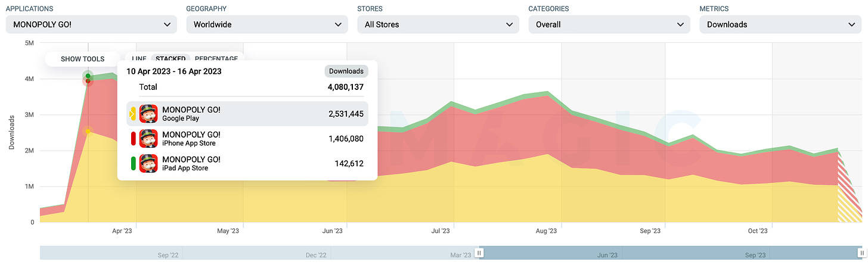The width and height of the screenshot is (868, 265).
Task: Open the Categories dropdown set to Overall
Action: tap(609, 24)
